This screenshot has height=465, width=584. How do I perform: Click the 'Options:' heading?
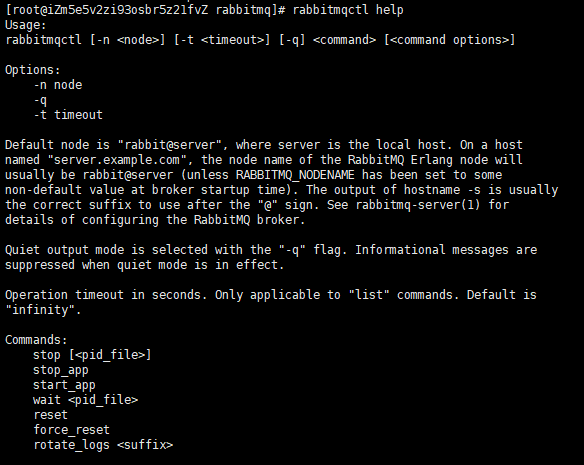(x=32, y=70)
